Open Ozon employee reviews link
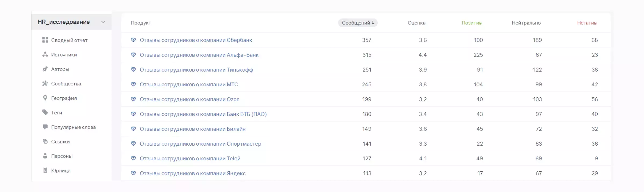This screenshot has height=192, width=644. (189, 99)
